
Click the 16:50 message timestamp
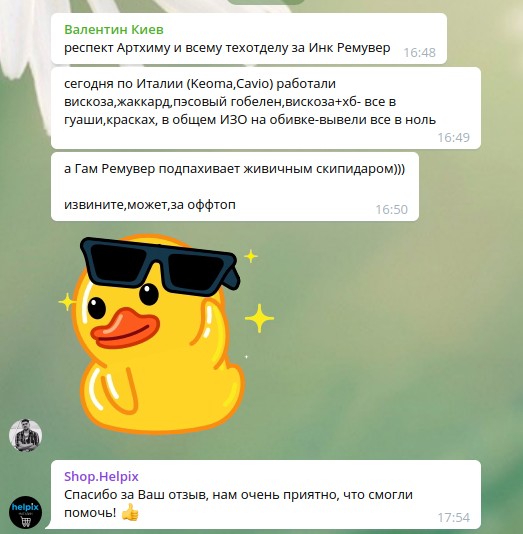pyautogui.click(x=391, y=209)
